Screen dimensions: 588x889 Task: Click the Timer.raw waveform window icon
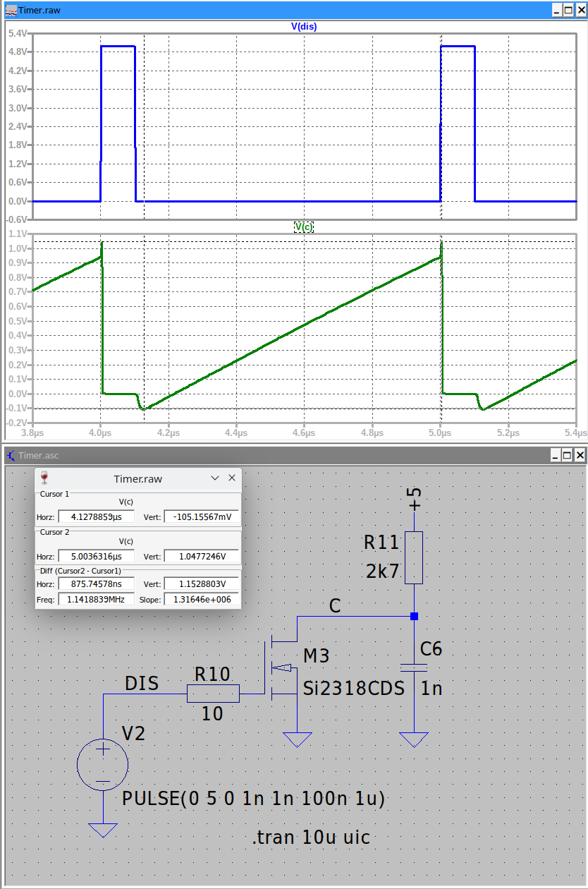(x=11, y=11)
